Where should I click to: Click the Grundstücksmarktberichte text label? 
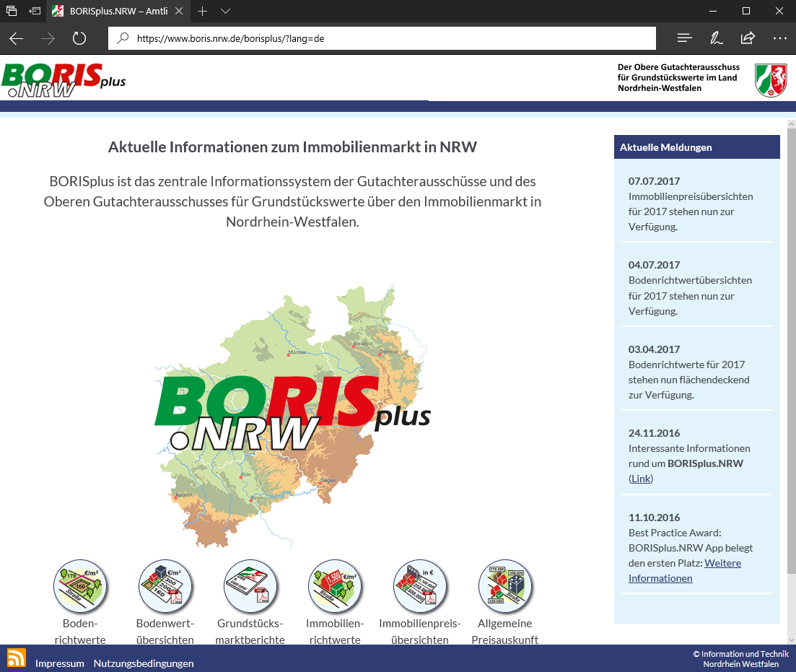pyautogui.click(x=250, y=632)
